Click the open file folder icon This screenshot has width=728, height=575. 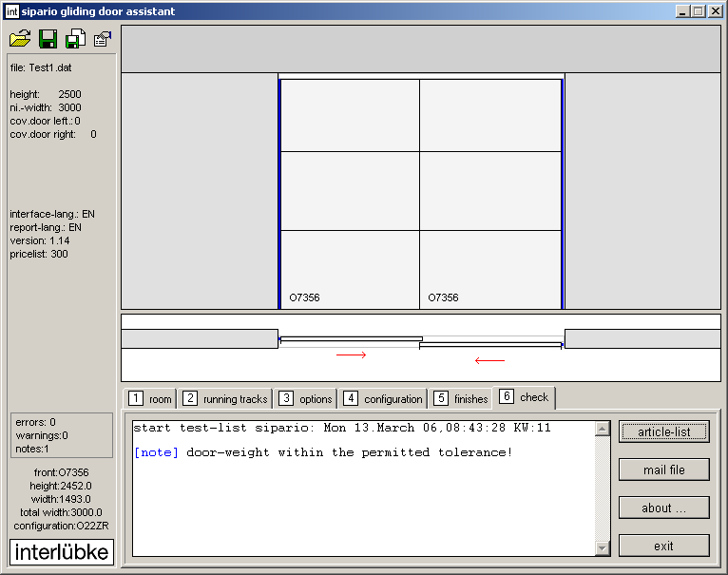click(x=20, y=39)
